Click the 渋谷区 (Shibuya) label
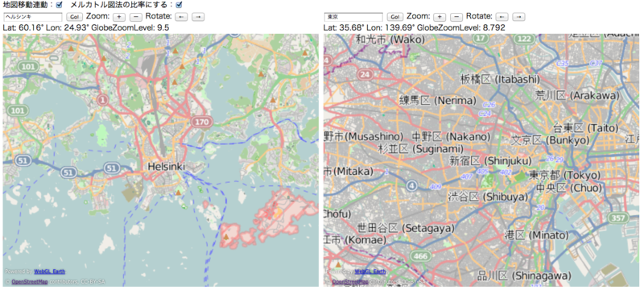Screen dimensions: 644x290 tap(488, 197)
